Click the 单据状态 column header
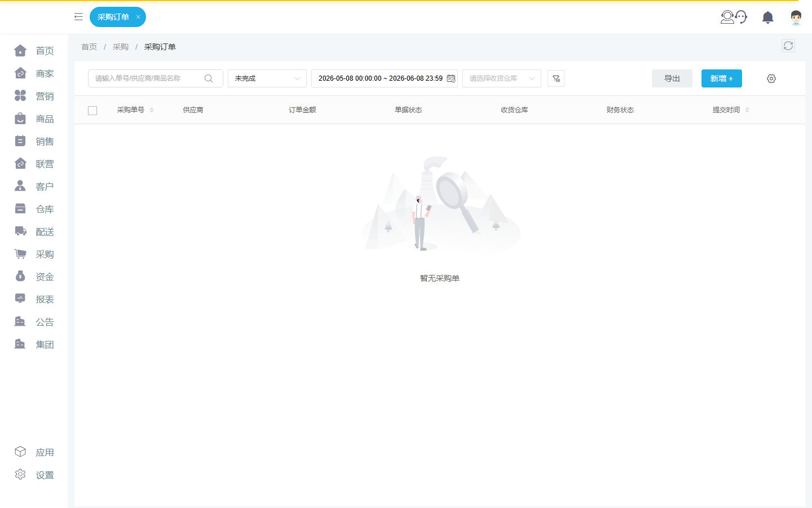 [x=408, y=110]
